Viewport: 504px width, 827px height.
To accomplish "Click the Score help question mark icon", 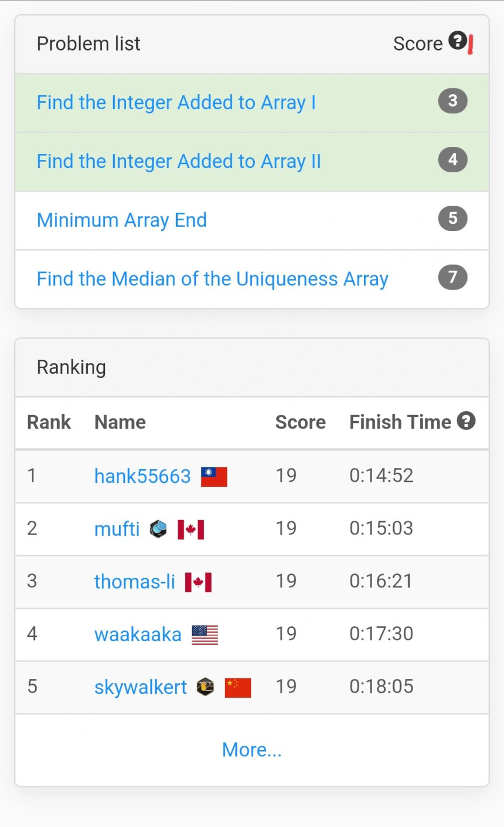I will 458,41.
